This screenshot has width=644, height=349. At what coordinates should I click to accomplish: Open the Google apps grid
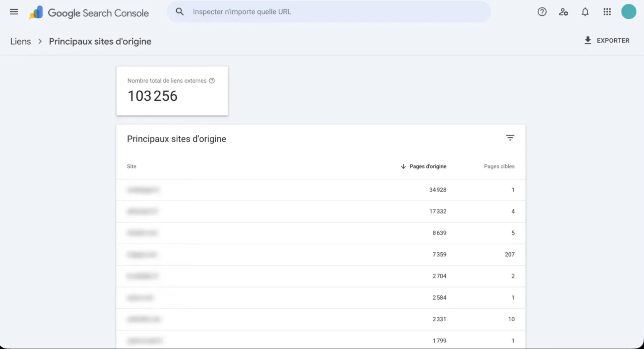[x=607, y=12]
